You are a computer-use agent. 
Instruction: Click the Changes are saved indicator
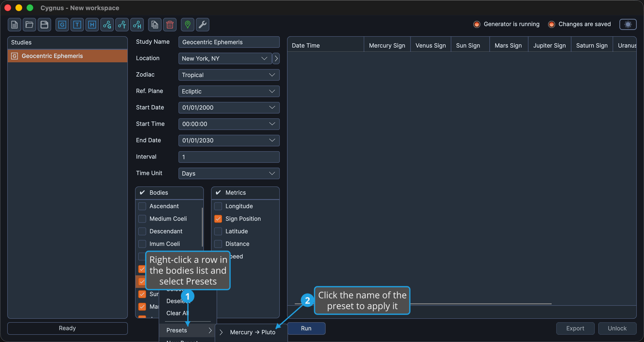[x=579, y=24]
